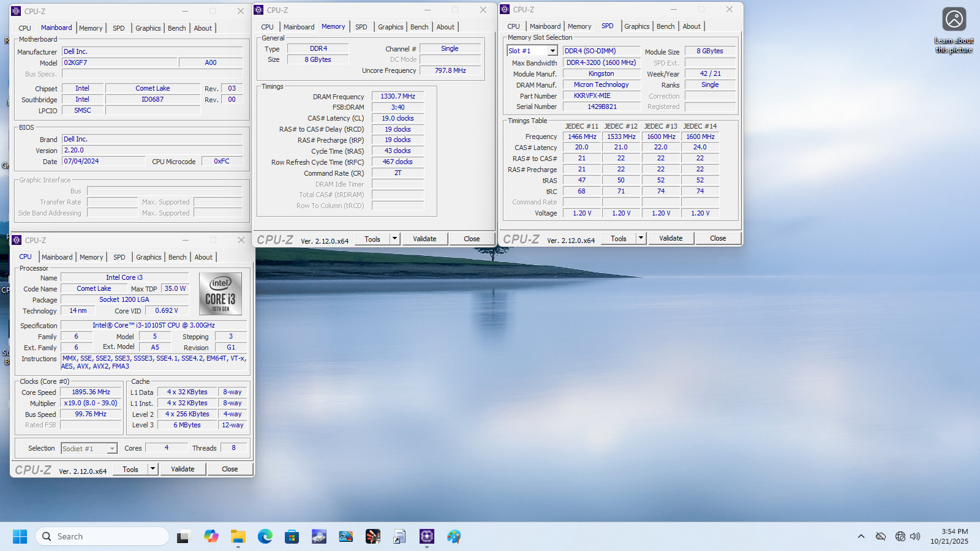Click the Intel Core i3 processor logo

click(x=221, y=294)
